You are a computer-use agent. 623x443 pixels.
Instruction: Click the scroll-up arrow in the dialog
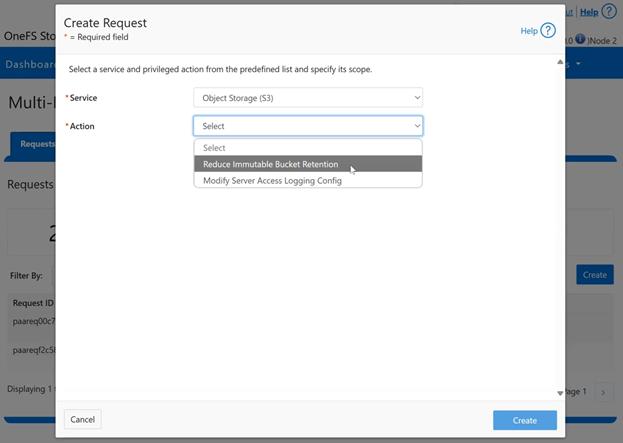(x=559, y=62)
